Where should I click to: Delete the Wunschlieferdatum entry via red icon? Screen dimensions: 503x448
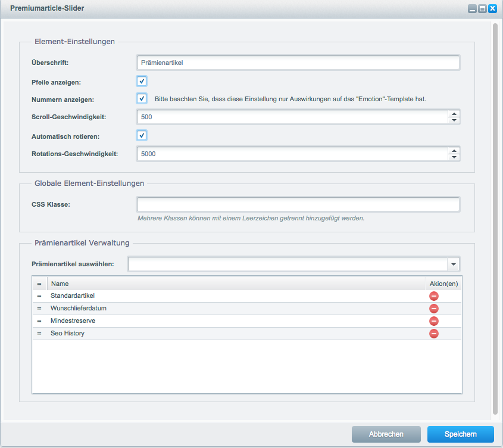tap(434, 309)
